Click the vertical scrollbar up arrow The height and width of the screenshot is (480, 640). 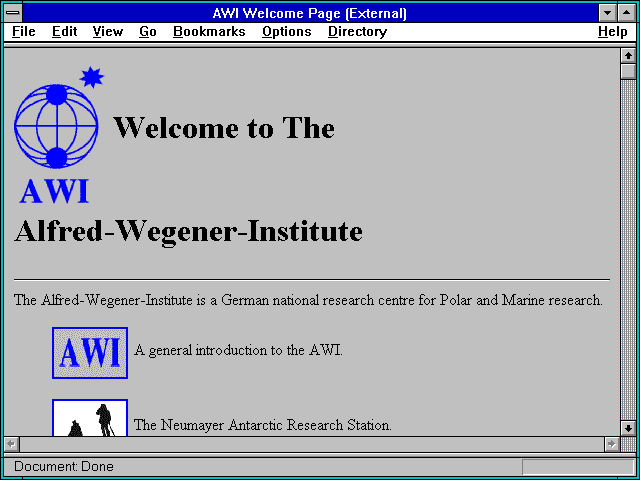click(628, 56)
